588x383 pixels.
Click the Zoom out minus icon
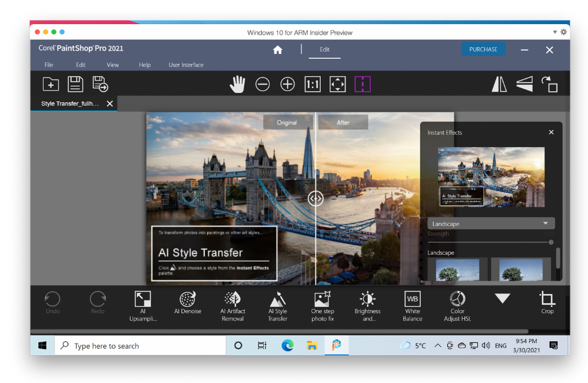pyautogui.click(x=263, y=85)
